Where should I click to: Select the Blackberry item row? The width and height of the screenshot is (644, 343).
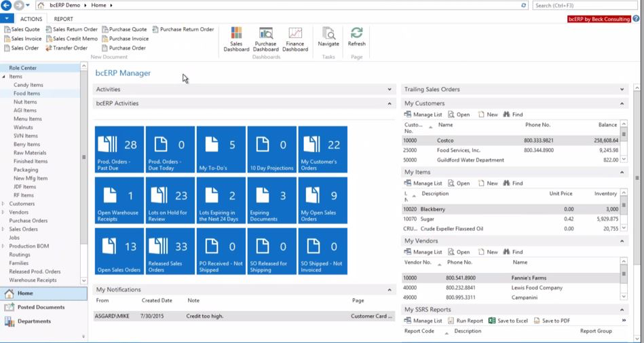pyautogui.click(x=511, y=209)
